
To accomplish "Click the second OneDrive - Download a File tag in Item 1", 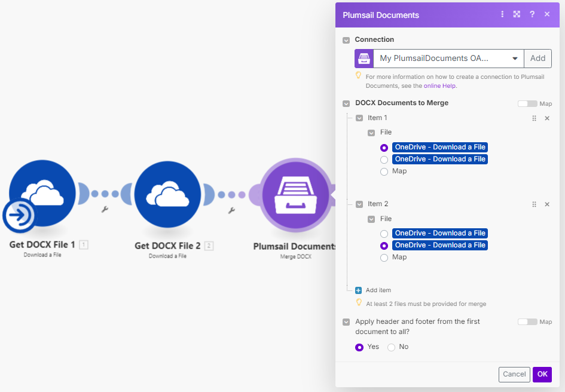I will click(440, 159).
